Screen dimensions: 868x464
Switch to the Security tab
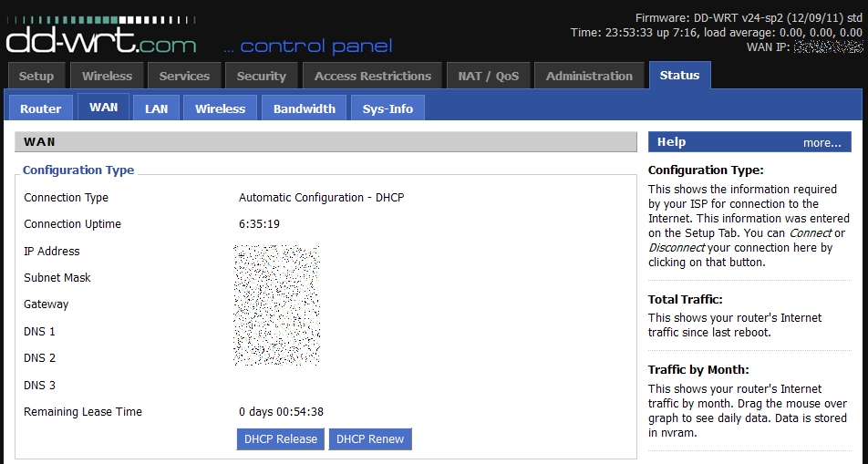click(262, 77)
